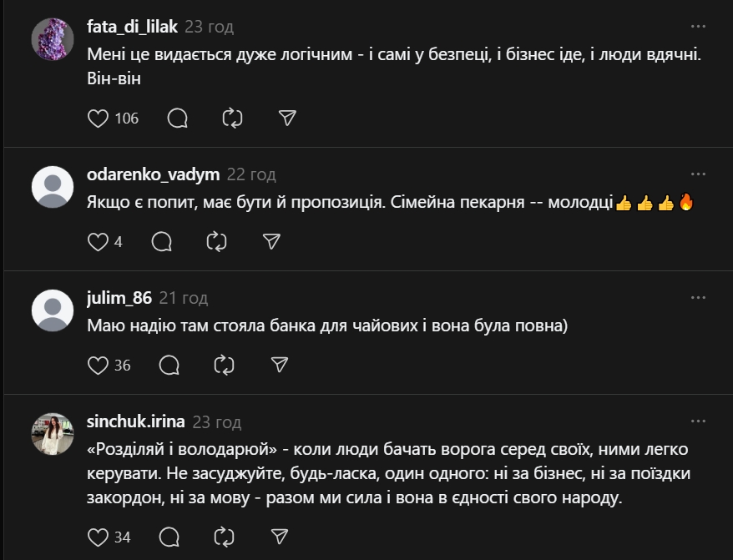733x560 pixels.
Task: Open more options for julim_86 comment
Action: point(698,297)
